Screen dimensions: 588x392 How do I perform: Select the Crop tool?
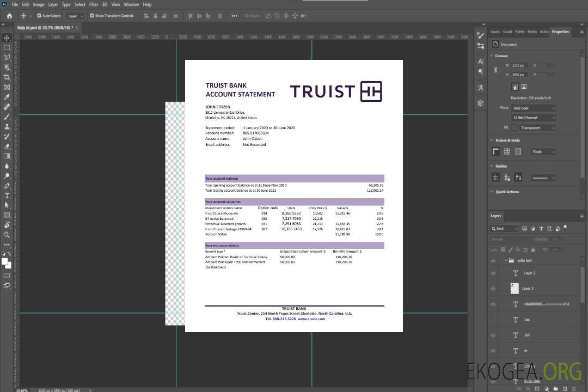pos(7,77)
